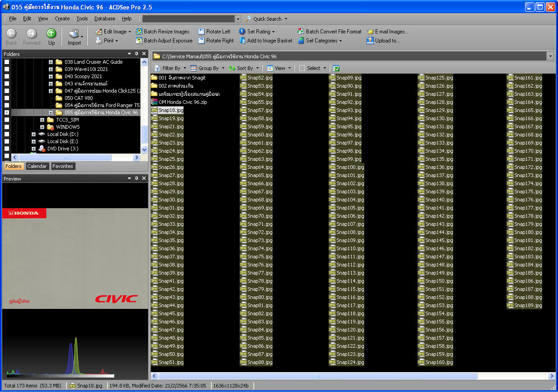
Task: Open the Tools menu
Action: click(x=82, y=19)
